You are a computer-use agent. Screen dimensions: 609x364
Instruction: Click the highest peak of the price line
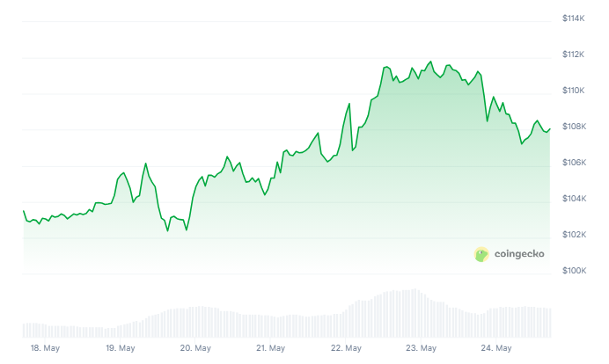(x=431, y=62)
